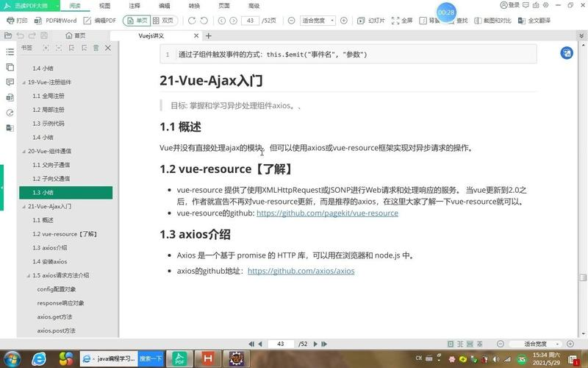Open the axios/axios GitHub link
The height and width of the screenshot is (368, 588).
point(301,271)
